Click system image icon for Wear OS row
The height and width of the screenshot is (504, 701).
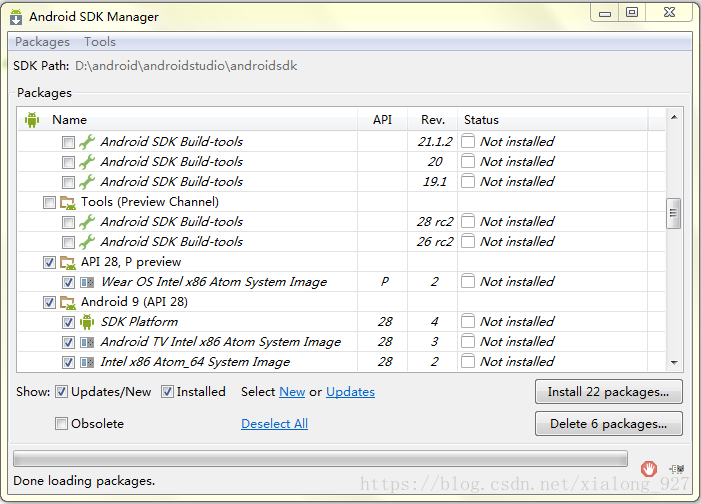tap(87, 282)
